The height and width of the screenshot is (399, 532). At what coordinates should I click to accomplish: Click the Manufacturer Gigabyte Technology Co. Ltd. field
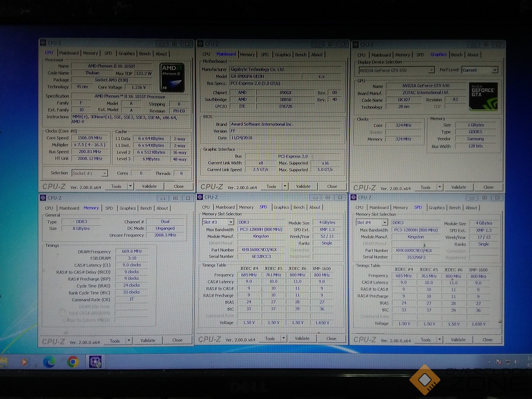(x=286, y=69)
